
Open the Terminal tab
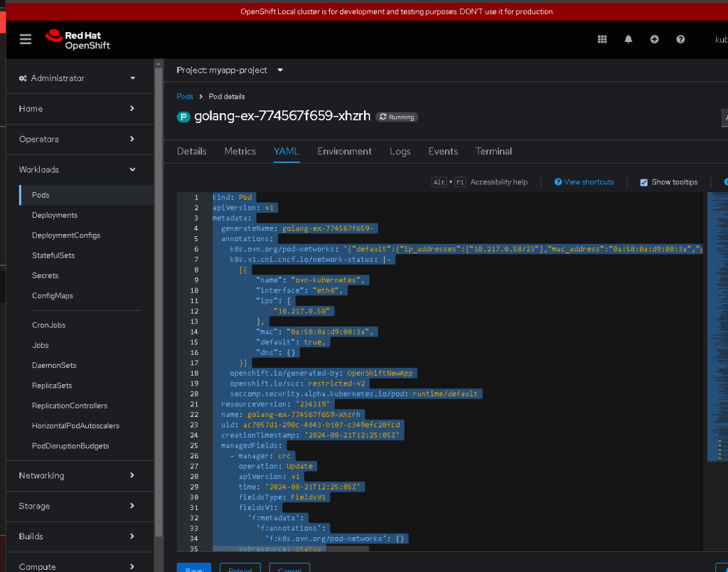(x=493, y=152)
